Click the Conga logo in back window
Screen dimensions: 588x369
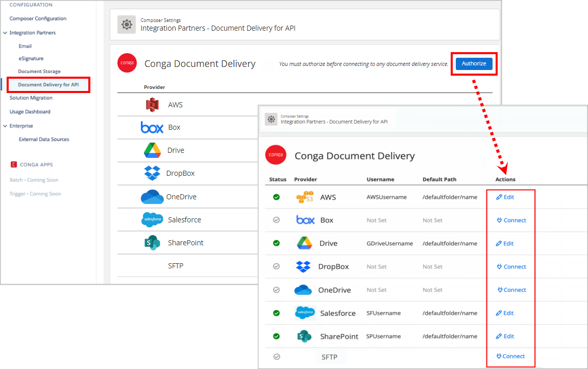point(127,63)
